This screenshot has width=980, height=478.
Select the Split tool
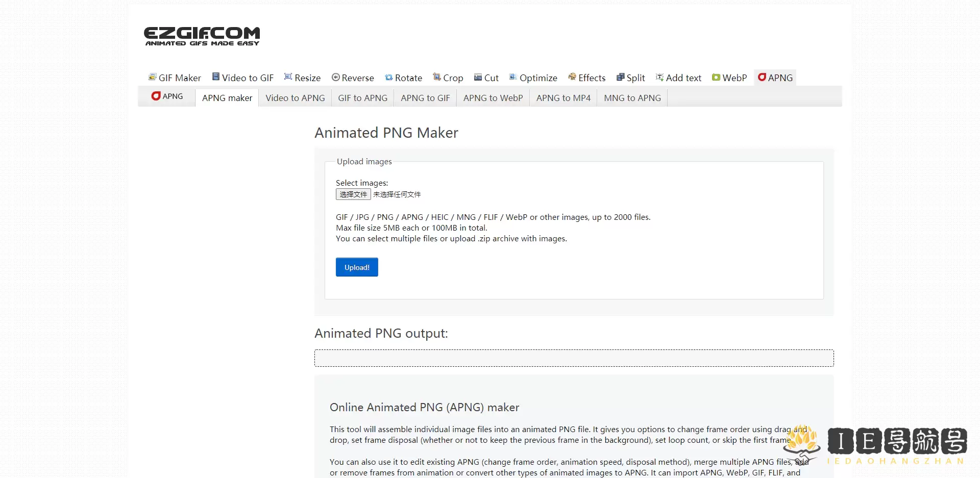[631, 78]
